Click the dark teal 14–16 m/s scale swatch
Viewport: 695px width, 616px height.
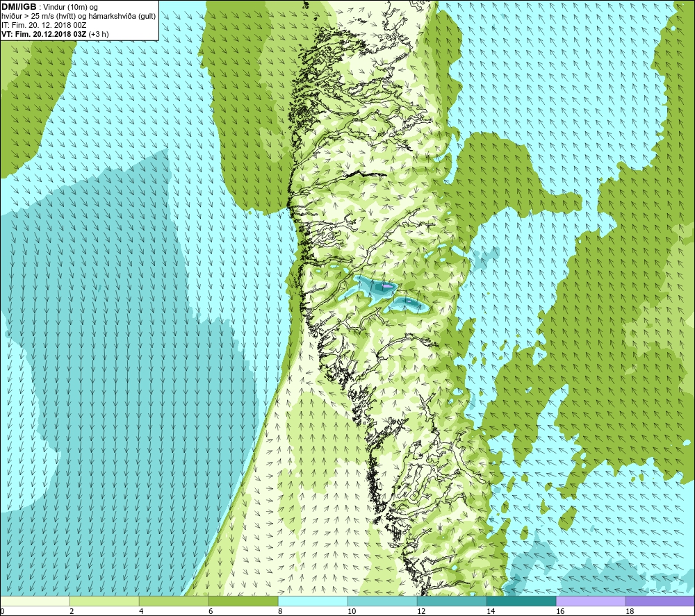click(521, 601)
